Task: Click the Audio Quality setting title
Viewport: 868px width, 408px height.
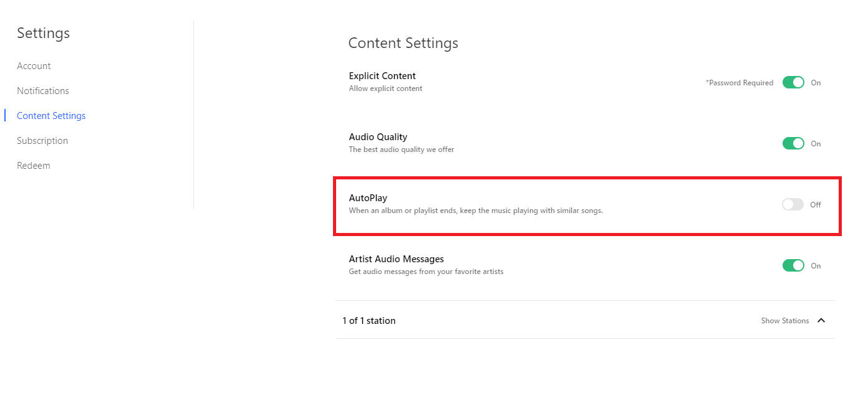Action: click(x=378, y=137)
